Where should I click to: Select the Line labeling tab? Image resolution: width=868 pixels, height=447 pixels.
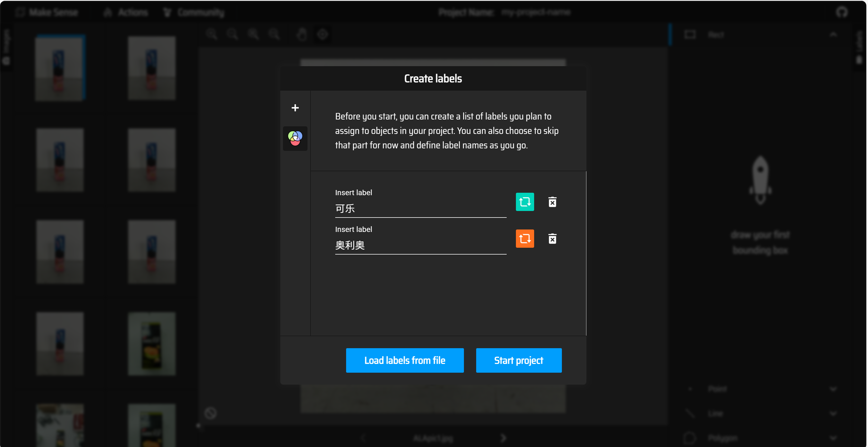tap(761, 414)
